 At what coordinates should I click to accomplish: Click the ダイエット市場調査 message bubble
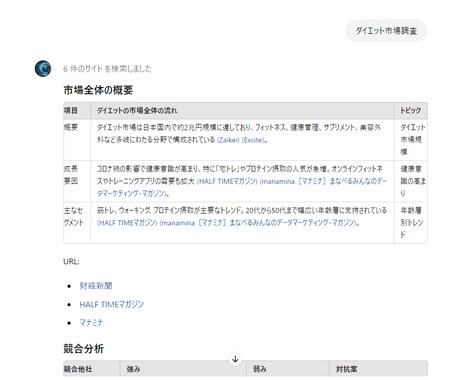click(x=386, y=31)
